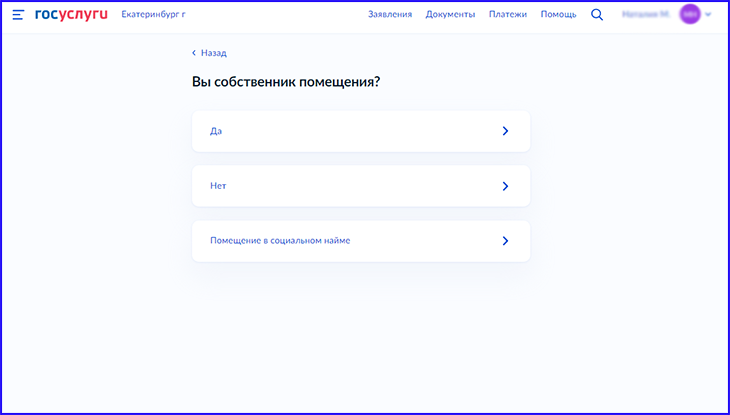Open the Заявления section

[390, 15]
